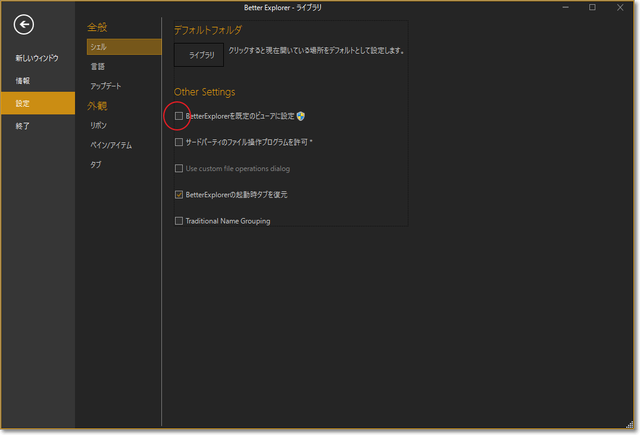Enable the Traditional Name Grouping checkbox
The image size is (640, 435).
click(179, 220)
